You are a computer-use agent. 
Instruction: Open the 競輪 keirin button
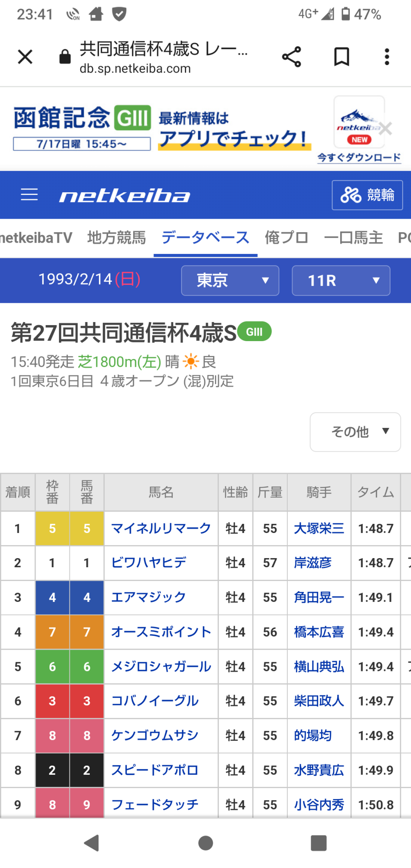pos(367,195)
